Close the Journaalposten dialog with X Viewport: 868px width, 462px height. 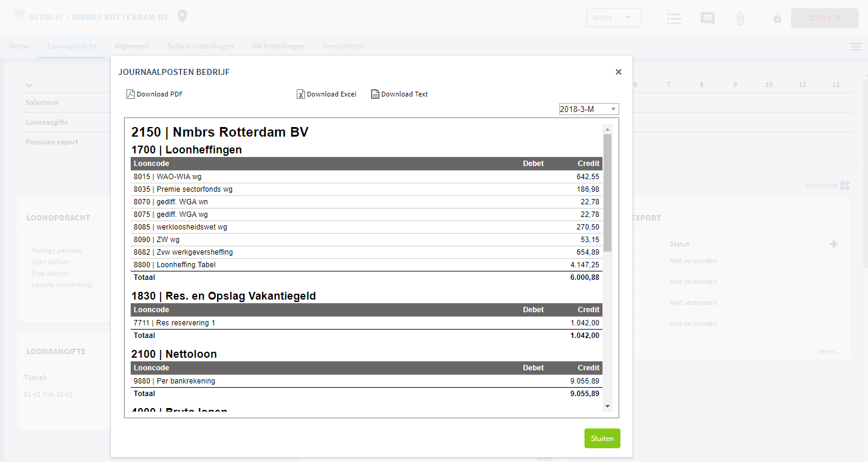pos(619,72)
